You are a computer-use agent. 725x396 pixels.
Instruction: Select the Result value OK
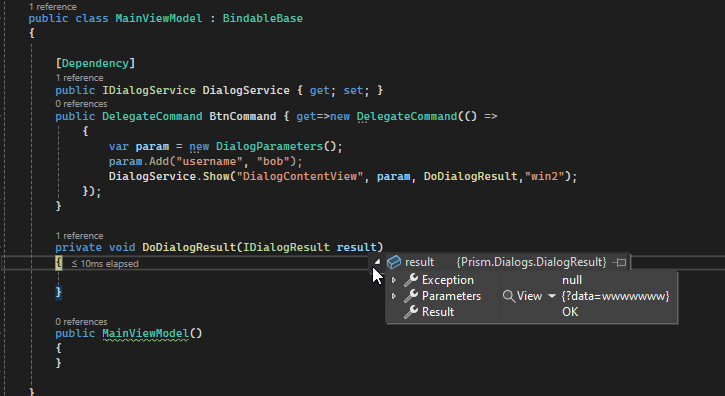[x=570, y=312]
